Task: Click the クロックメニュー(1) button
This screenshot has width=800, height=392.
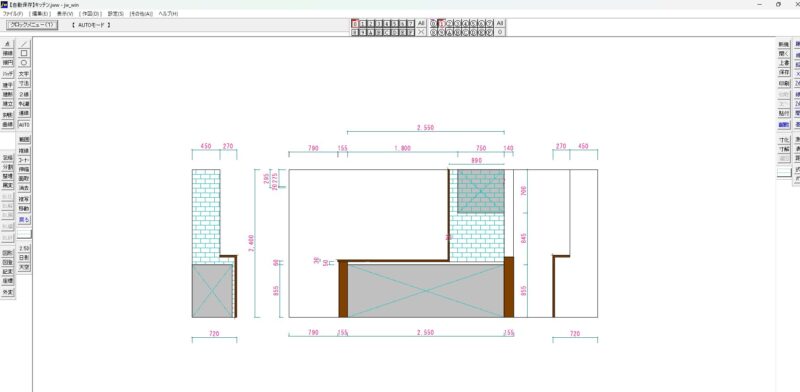Action: [32, 25]
